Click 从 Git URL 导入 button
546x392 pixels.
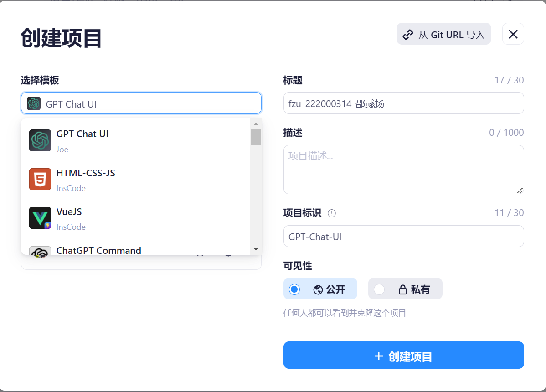coord(443,34)
